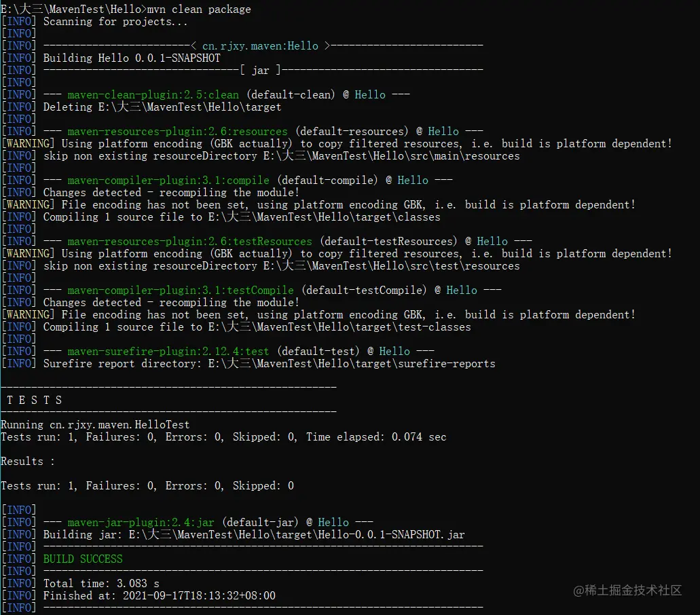
Task: Click 'skip non existing resourceDirectory' src\main\resources line
Action: coord(282,155)
